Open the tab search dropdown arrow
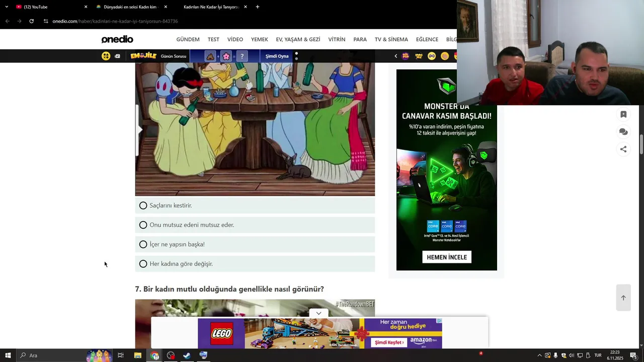 point(7,7)
